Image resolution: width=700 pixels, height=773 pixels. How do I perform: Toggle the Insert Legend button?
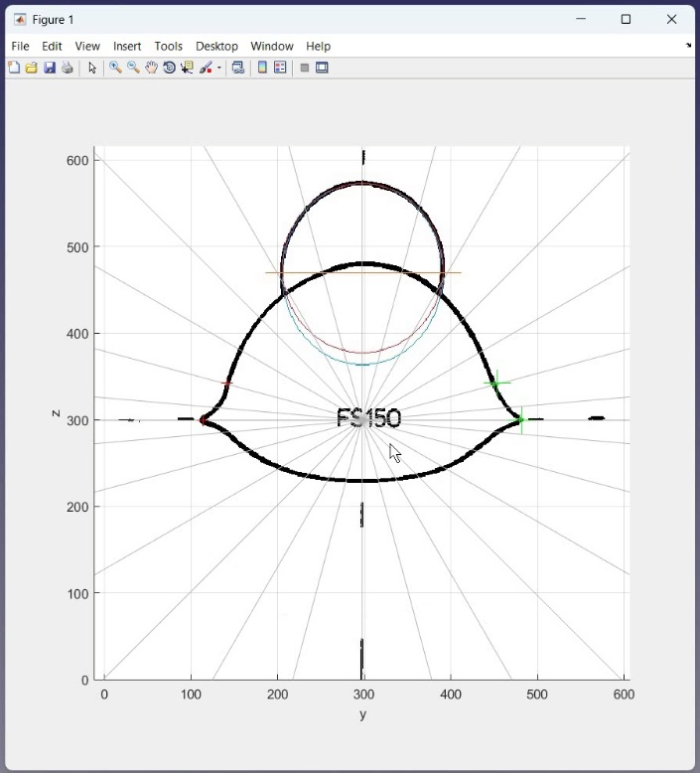[x=280, y=68]
